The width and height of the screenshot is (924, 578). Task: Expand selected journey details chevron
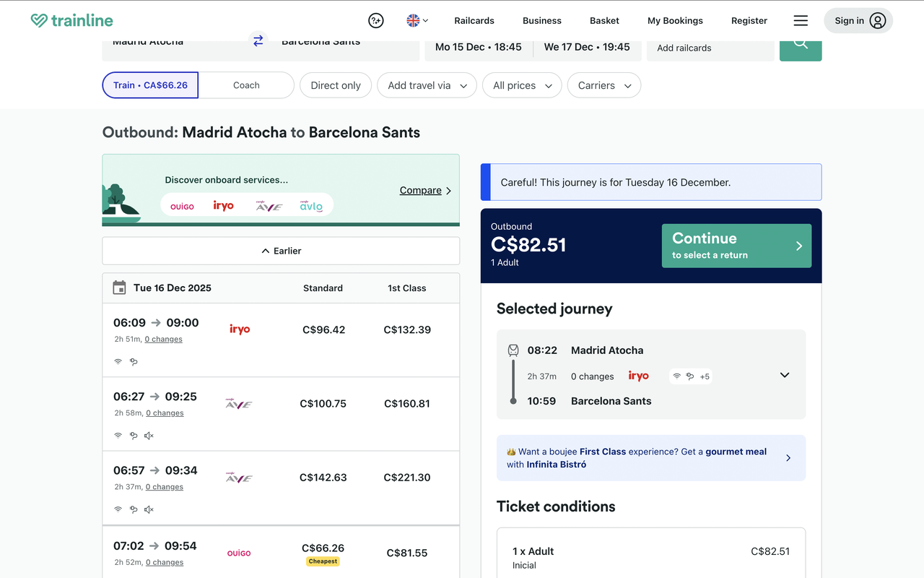click(x=784, y=375)
